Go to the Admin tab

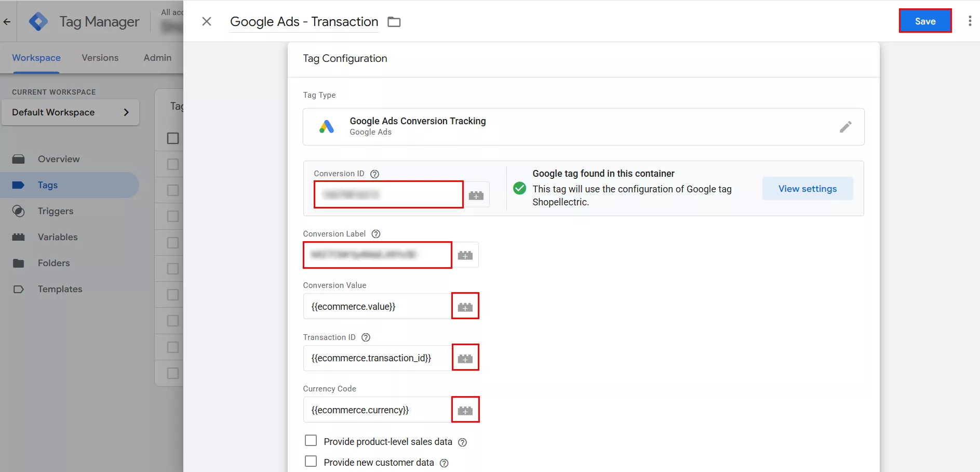(157, 58)
